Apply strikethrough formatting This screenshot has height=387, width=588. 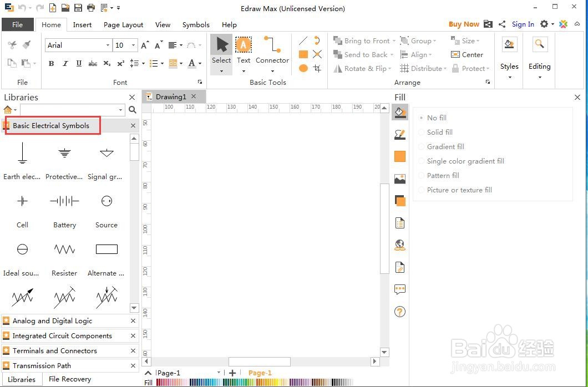(x=93, y=64)
